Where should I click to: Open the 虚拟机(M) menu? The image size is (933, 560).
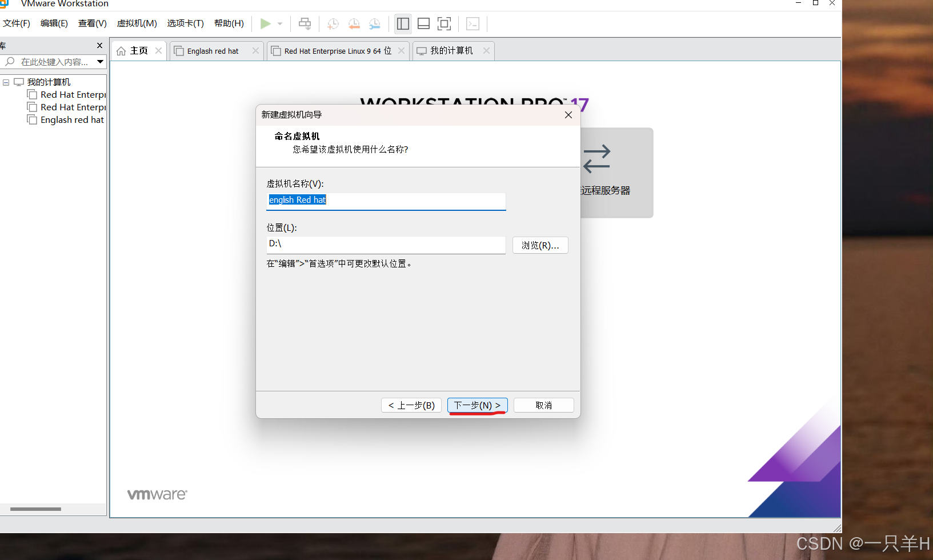pos(137,23)
